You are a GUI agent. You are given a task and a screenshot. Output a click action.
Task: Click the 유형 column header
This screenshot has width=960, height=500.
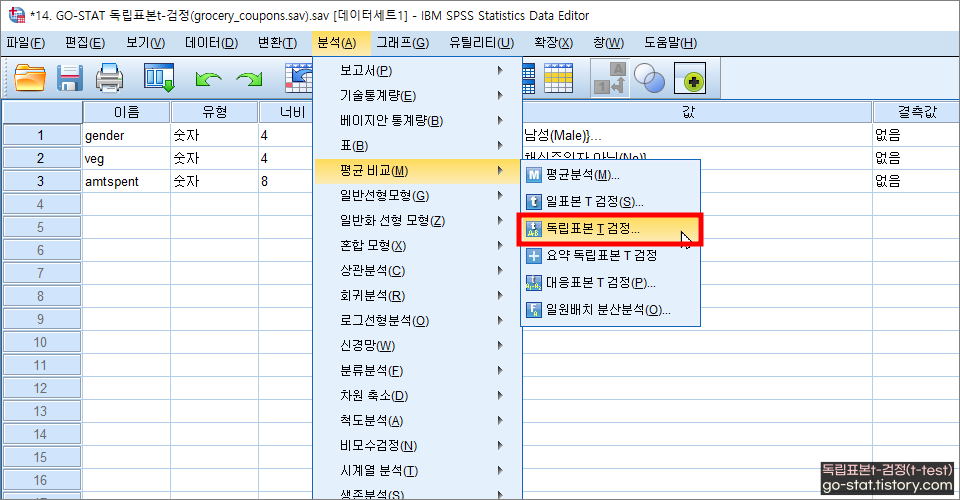pos(214,112)
